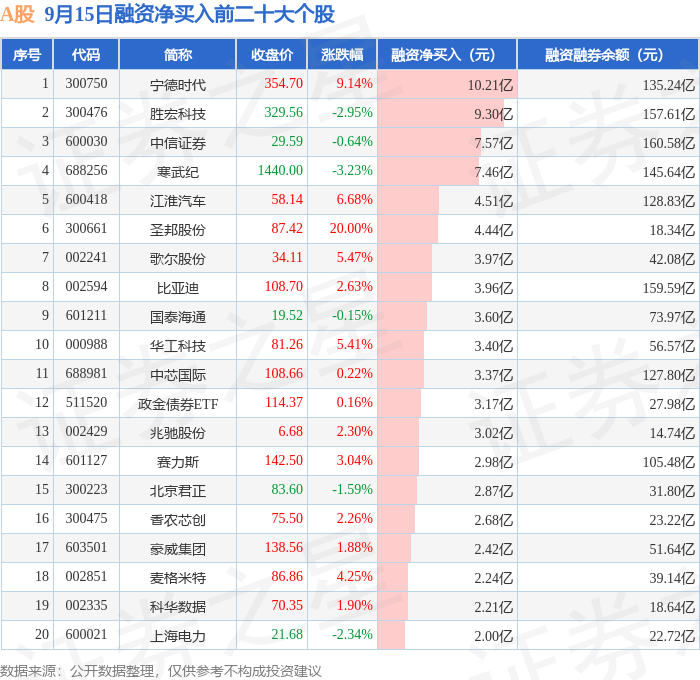Select stock name 比亚迪
Image resolution: width=700 pixels, height=680 pixels.
coord(178,288)
